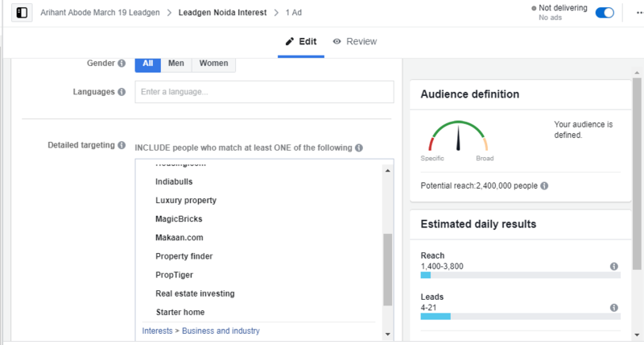
Task: Select All gender option
Action: tap(148, 64)
